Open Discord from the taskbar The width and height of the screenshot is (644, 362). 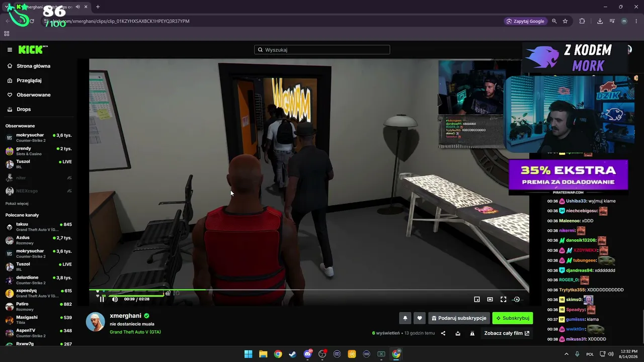307,354
